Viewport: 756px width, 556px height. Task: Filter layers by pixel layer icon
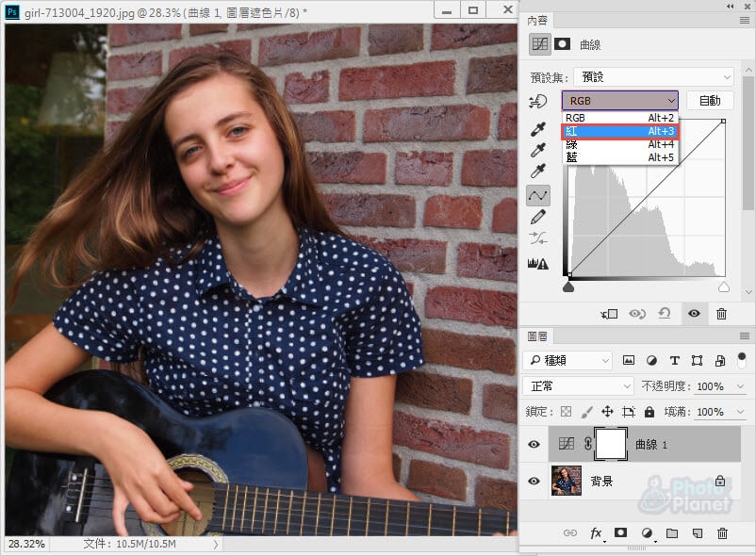[629, 360]
